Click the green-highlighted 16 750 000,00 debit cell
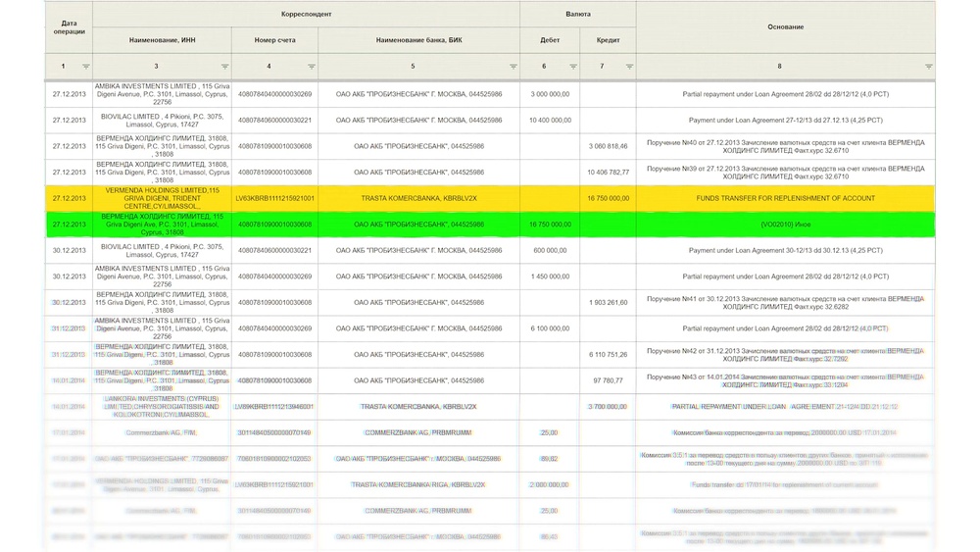980x552 pixels. [550, 225]
